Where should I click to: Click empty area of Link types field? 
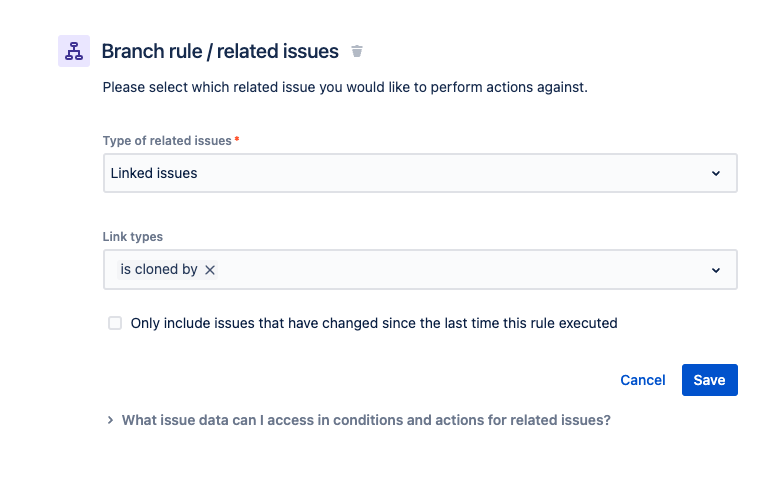click(450, 270)
